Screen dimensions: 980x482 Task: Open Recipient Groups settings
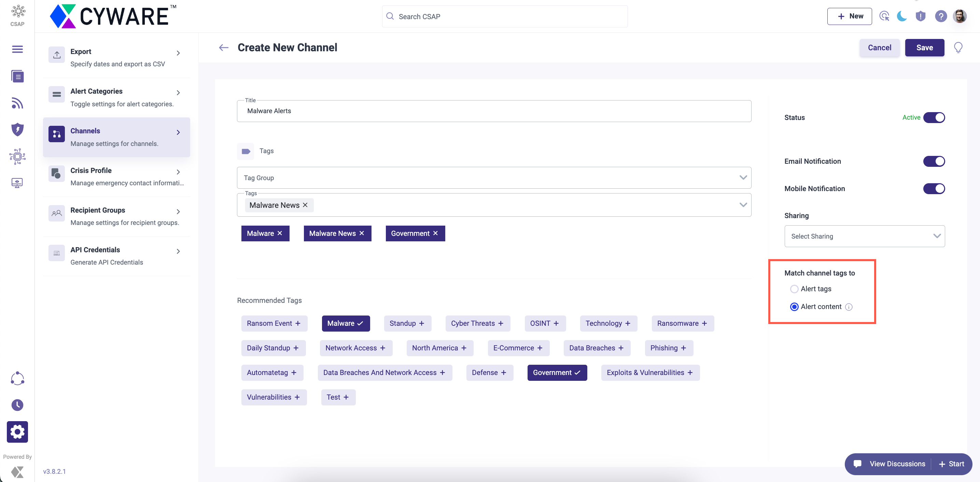tap(116, 216)
